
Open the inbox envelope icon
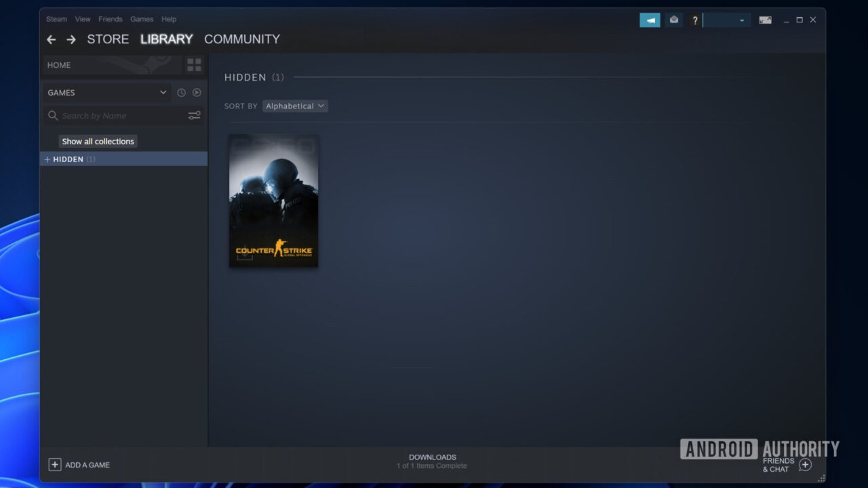tap(673, 20)
